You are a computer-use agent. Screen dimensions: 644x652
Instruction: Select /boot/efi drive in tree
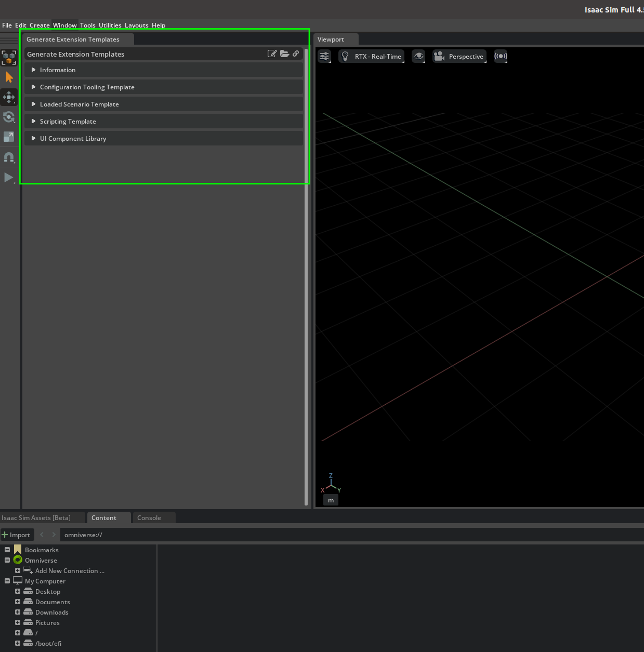[x=48, y=643]
